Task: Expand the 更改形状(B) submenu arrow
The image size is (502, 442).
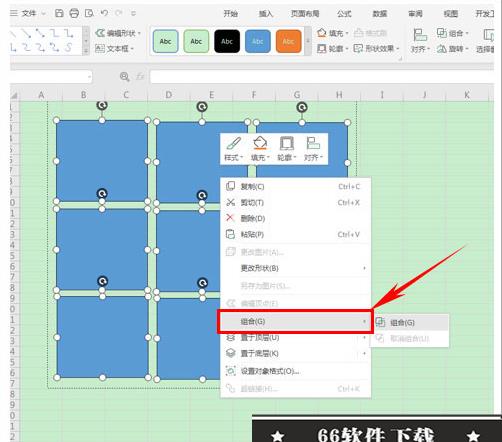Action: (364, 268)
